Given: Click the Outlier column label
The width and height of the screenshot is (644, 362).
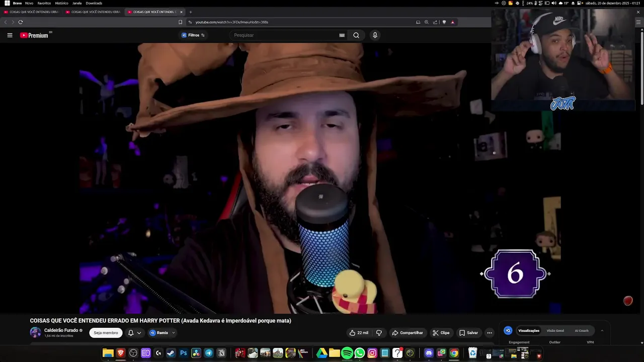Looking at the screenshot, I should tap(554, 342).
